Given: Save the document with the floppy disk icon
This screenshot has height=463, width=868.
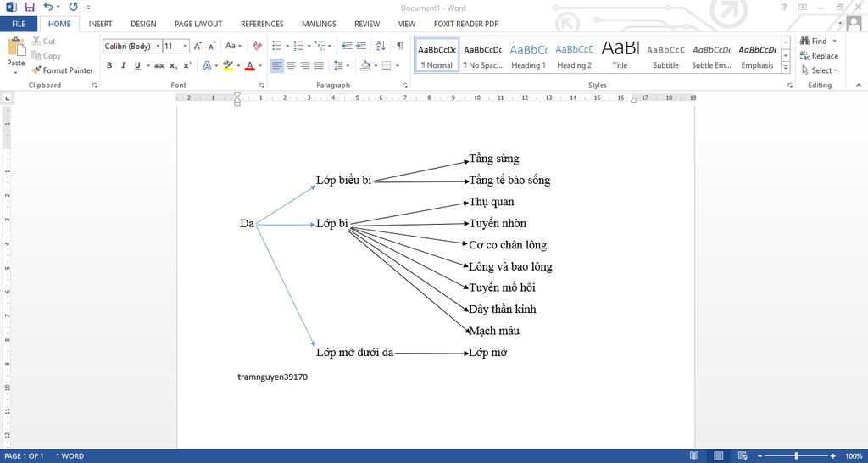Looking at the screenshot, I should (30, 7).
